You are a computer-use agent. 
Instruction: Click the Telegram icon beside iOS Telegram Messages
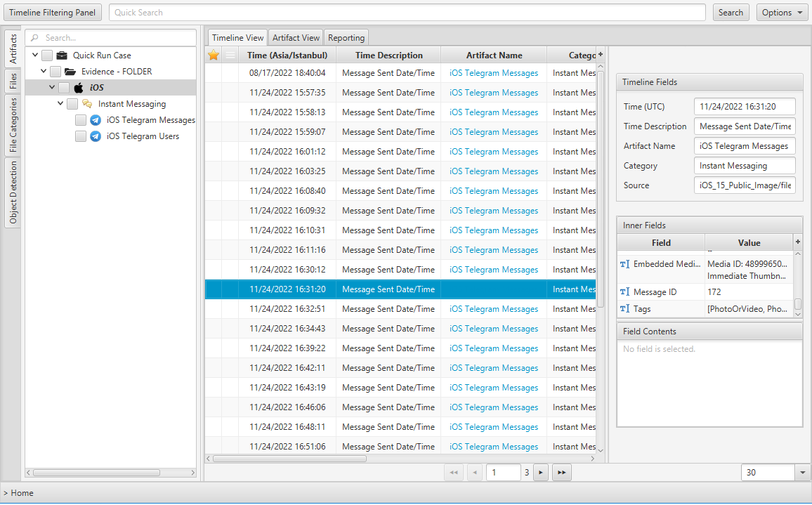96,120
